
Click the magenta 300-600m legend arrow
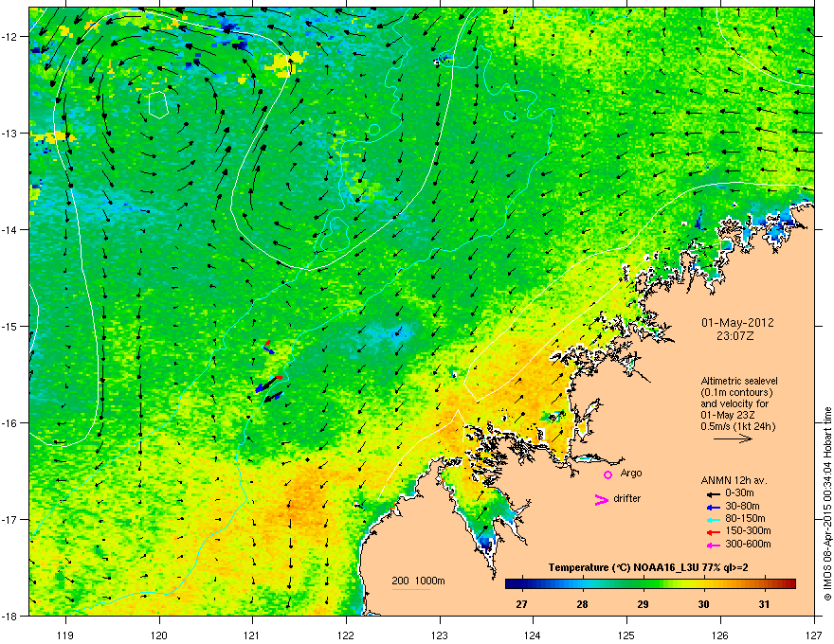[713, 545]
